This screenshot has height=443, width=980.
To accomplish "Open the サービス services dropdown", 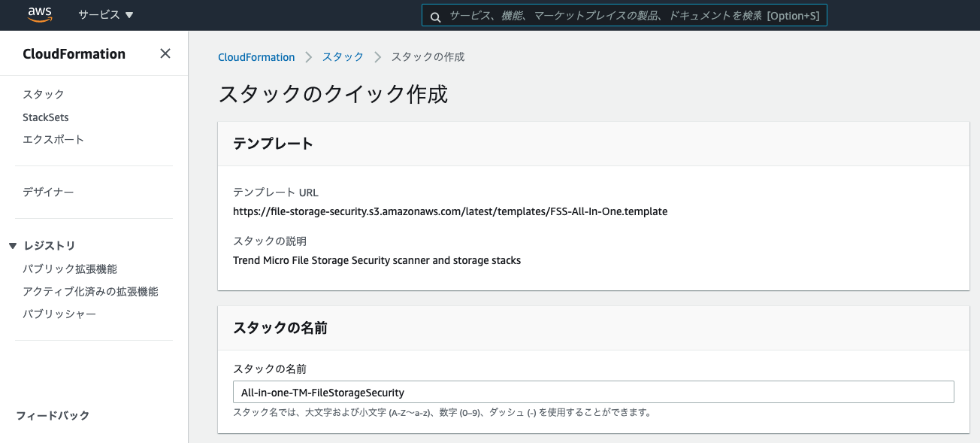I will point(105,15).
